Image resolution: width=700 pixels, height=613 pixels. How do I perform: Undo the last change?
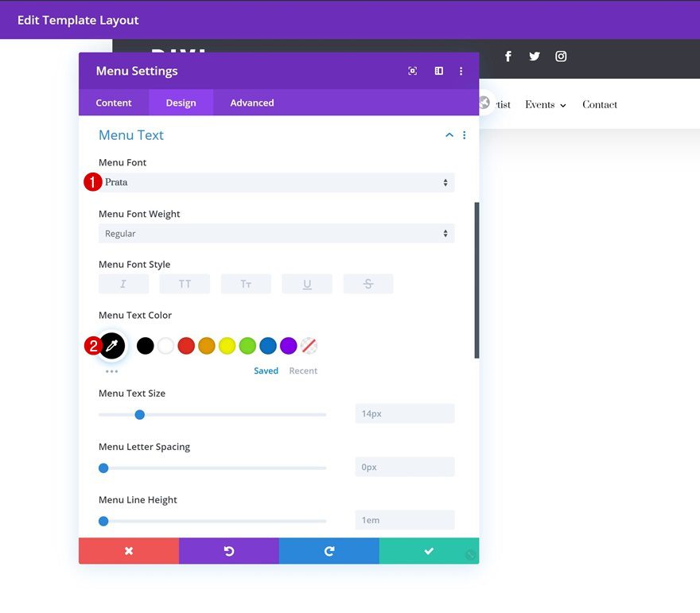coord(229,551)
